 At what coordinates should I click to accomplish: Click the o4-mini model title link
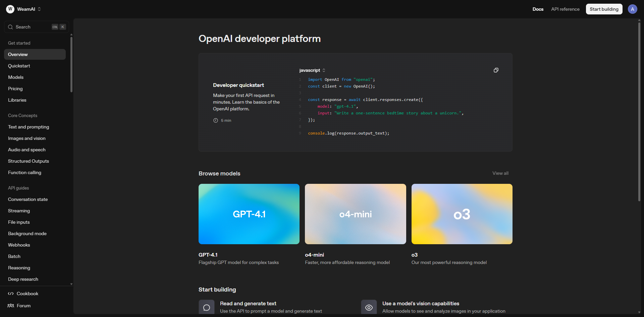pyautogui.click(x=314, y=255)
